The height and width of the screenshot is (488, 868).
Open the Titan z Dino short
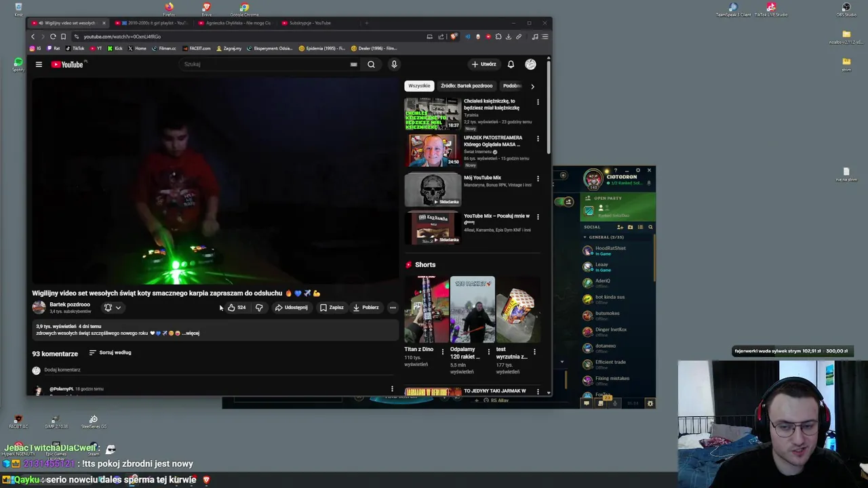(427, 310)
